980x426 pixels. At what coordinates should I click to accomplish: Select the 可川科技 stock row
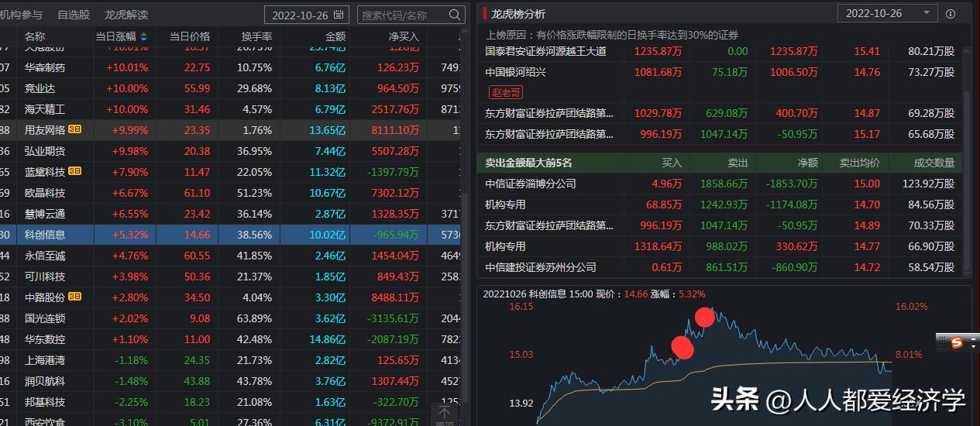coord(231,277)
